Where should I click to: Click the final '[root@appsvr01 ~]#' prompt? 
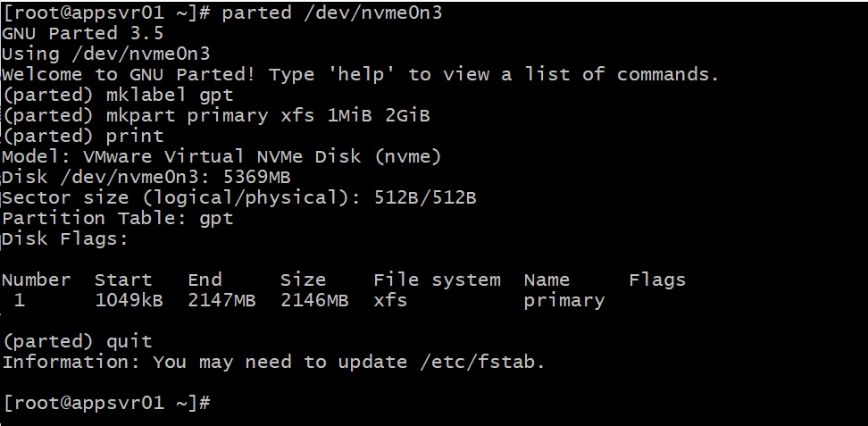[106, 403]
